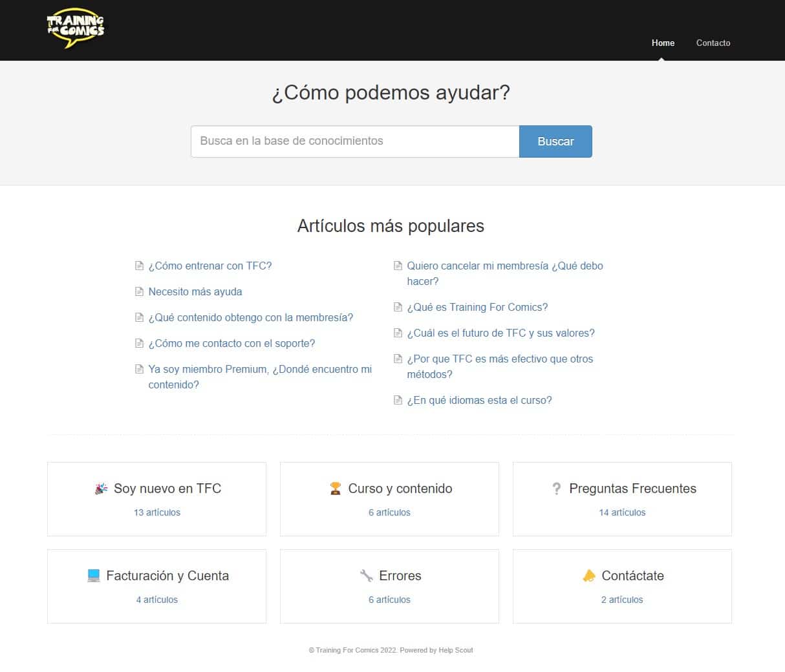The image size is (785, 672).
Task: Open ¿Por que TFC es más efectivo article
Action: pyautogui.click(x=500, y=366)
